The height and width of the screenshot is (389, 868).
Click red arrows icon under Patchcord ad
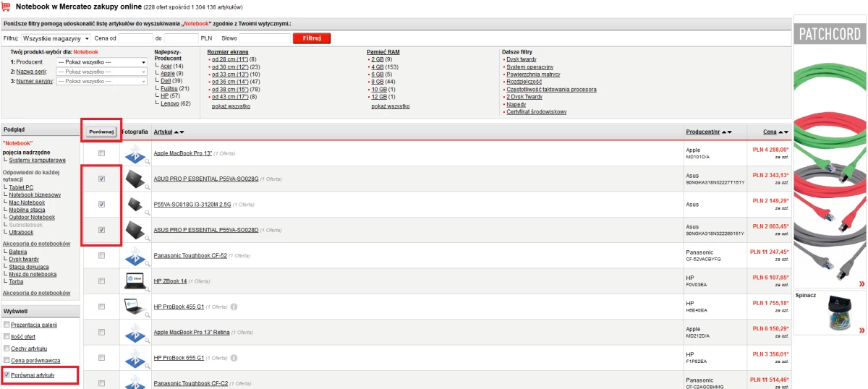point(861,284)
